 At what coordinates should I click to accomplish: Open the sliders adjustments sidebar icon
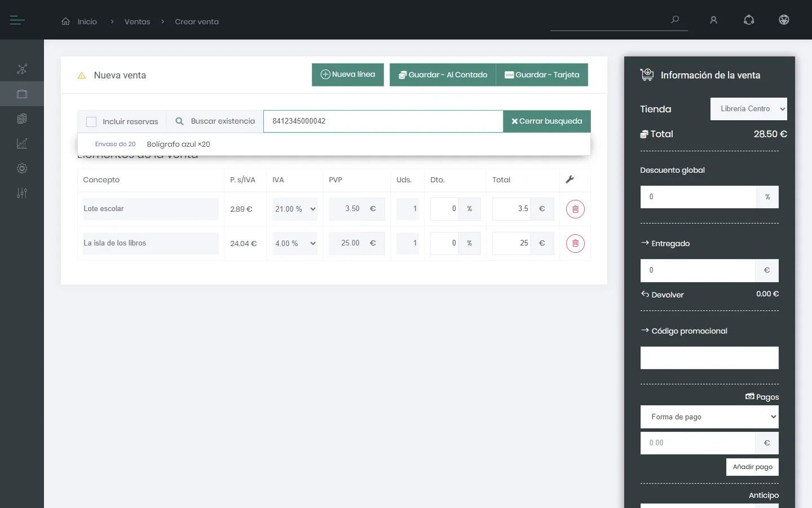[x=22, y=193]
